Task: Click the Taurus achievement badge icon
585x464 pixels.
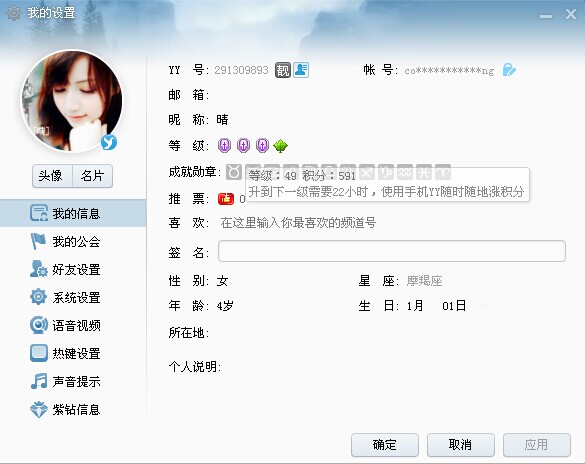Action: (234, 172)
